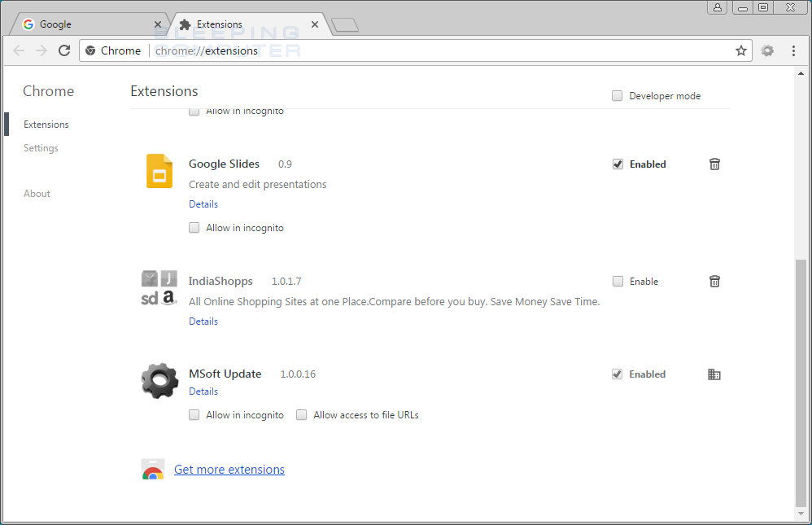Screen dimensions: 812x525
Task: Open Details link for Google Slides
Action: [203, 204]
